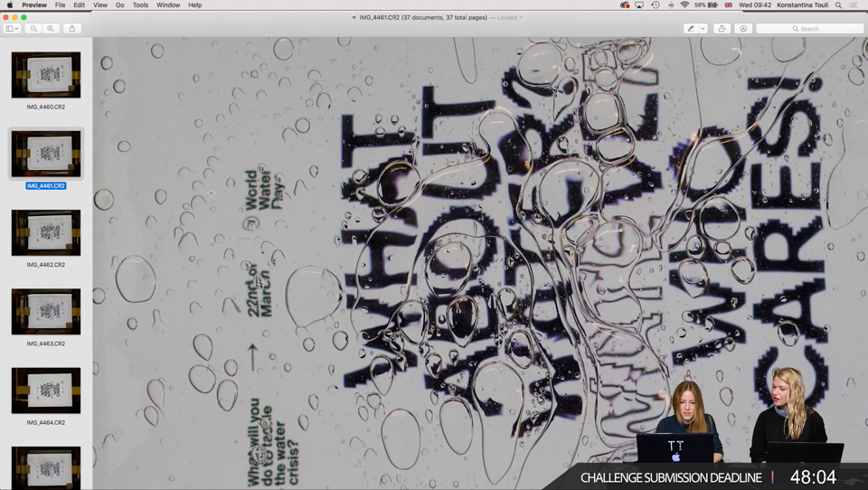This screenshot has height=490, width=868.
Task: Open the sidebar view options dropdown
Action: coord(12,28)
